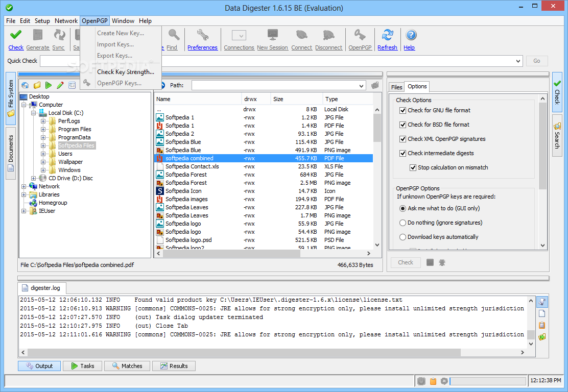Click the Check button below the options
Screen dimensions: 568x392
point(406,262)
